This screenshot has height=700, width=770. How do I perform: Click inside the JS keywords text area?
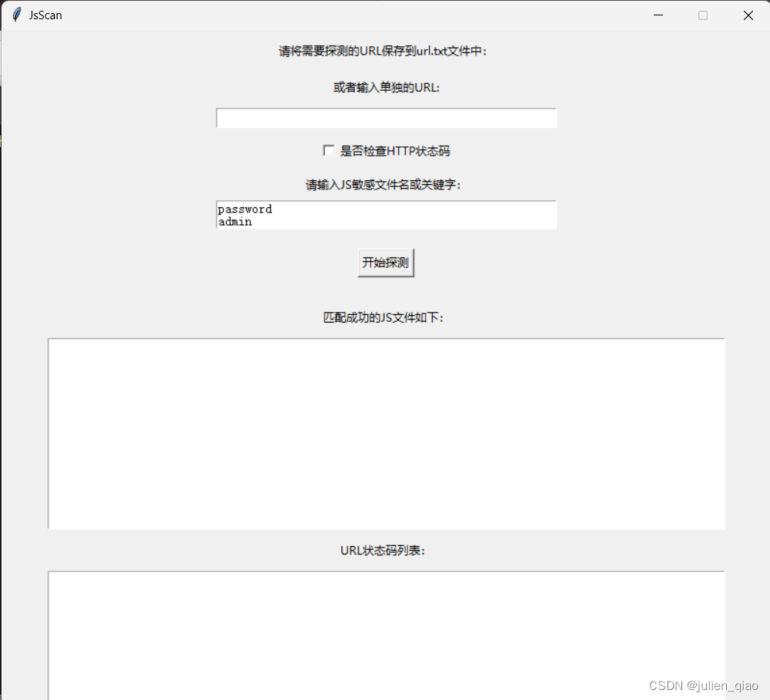(x=385, y=216)
